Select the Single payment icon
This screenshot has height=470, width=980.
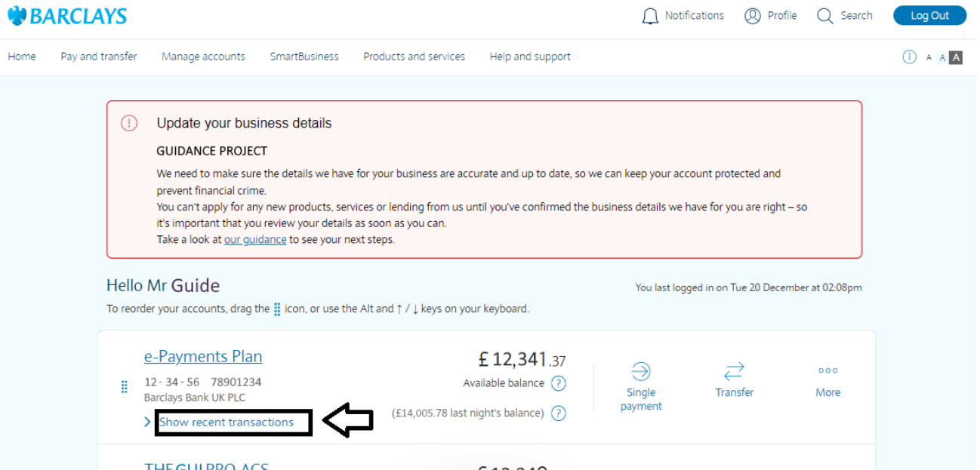640,372
